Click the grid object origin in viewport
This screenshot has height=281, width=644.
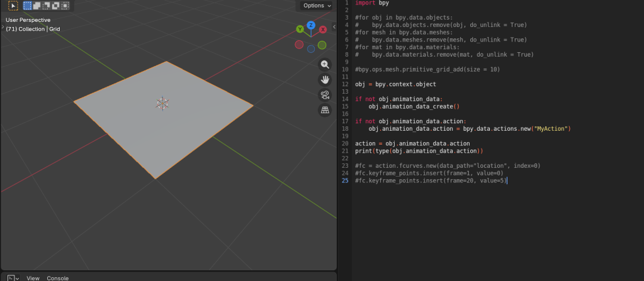(162, 103)
